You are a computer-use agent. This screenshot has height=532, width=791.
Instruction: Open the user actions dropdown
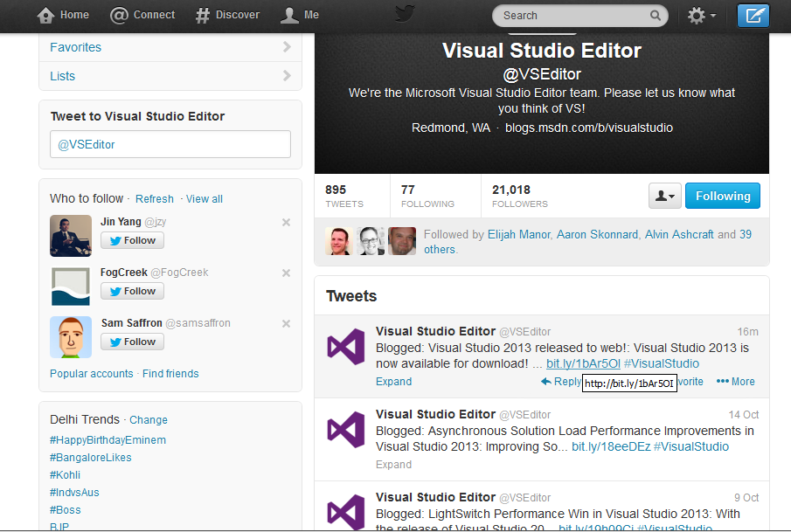(665, 196)
